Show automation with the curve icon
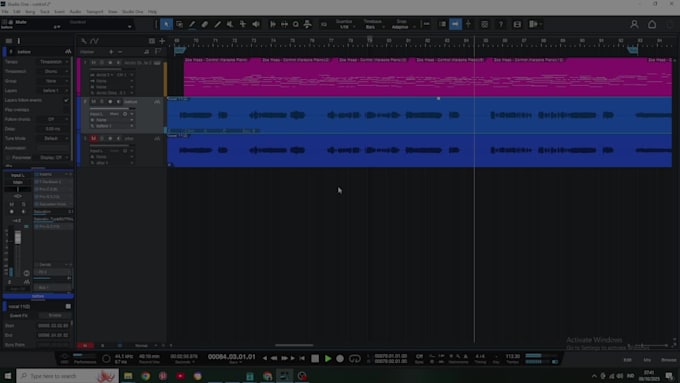 click(x=94, y=41)
